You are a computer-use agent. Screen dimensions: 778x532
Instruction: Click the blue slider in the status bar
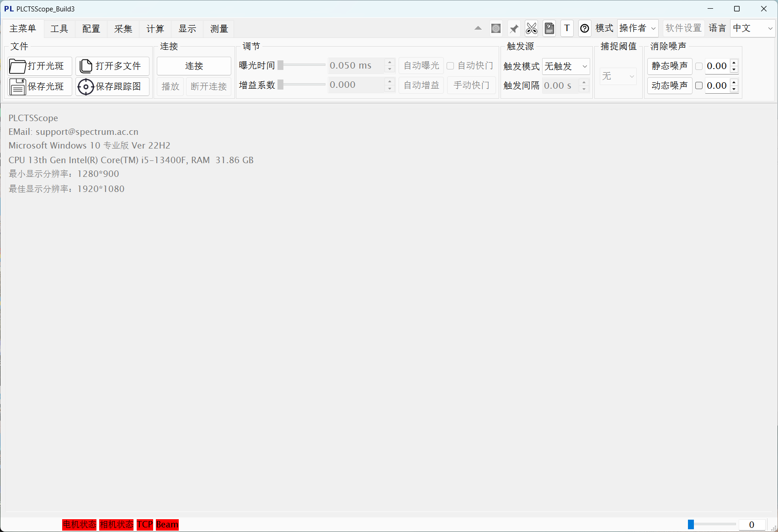click(x=691, y=524)
